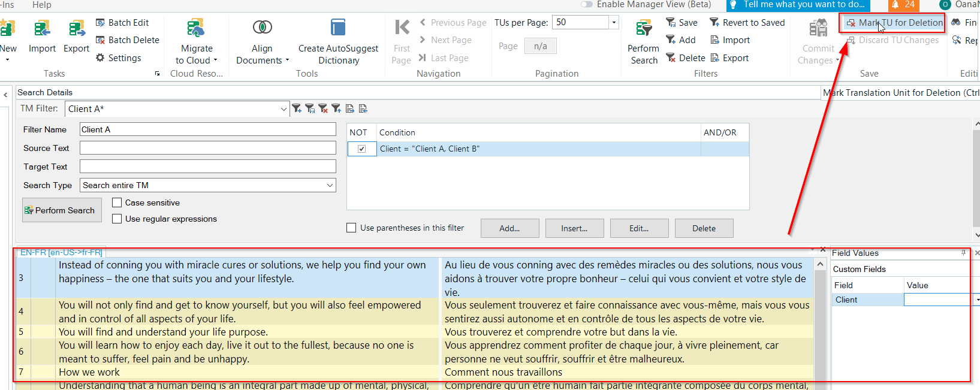This screenshot has height=390, width=980.
Task: Go to Previous Page
Action: [x=453, y=23]
